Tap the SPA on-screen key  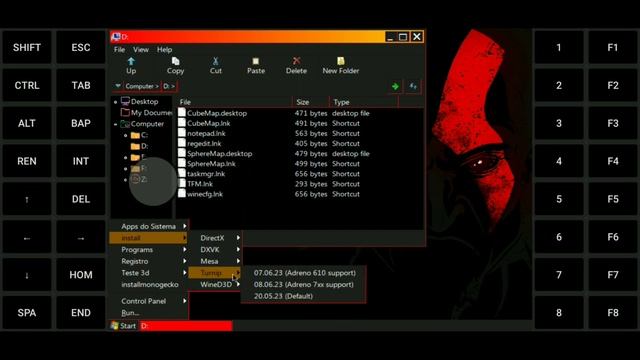pos(27,313)
